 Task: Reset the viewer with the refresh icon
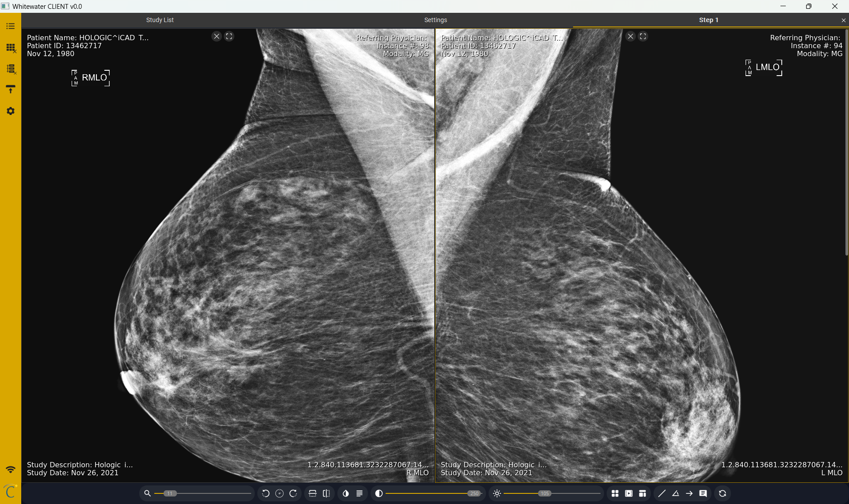pos(723,493)
